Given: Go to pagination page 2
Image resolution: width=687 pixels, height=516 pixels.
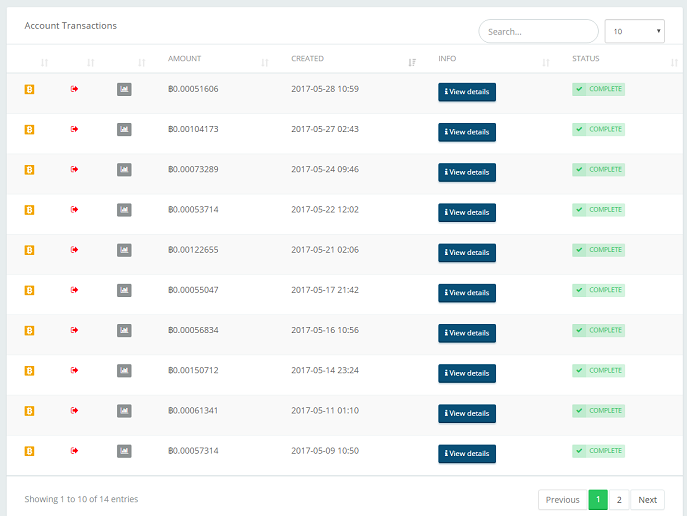Looking at the screenshot, I should click(x=619, y=500).
